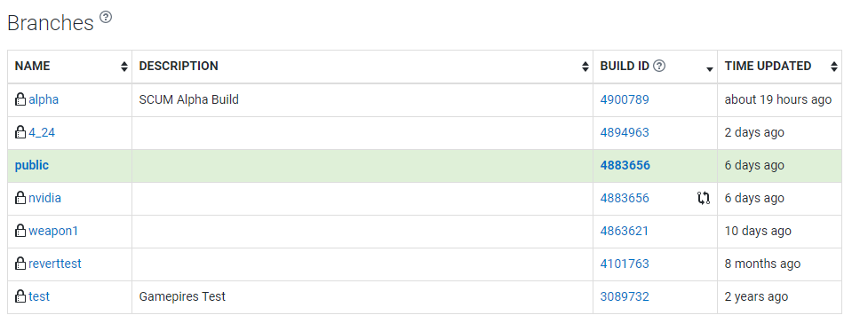This screenshot has height=331, width=868.
Task: Click the compare arrows icon in nvidia row
Action: coord(704,199)
